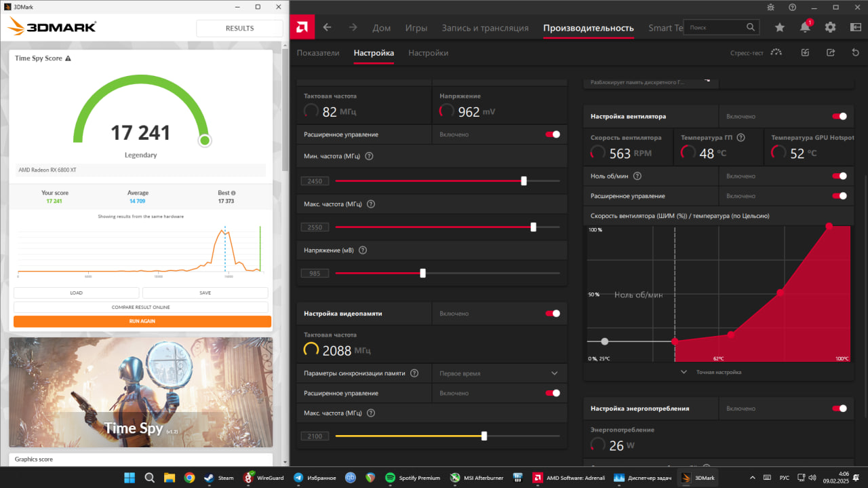Toggle the AMD sidebar panel icon
The image size is (868, 488).
[x=855, y=27]
